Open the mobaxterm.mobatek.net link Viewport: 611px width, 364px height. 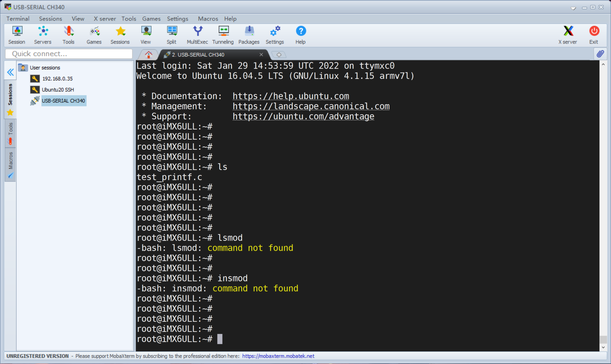tap(278, 356)
